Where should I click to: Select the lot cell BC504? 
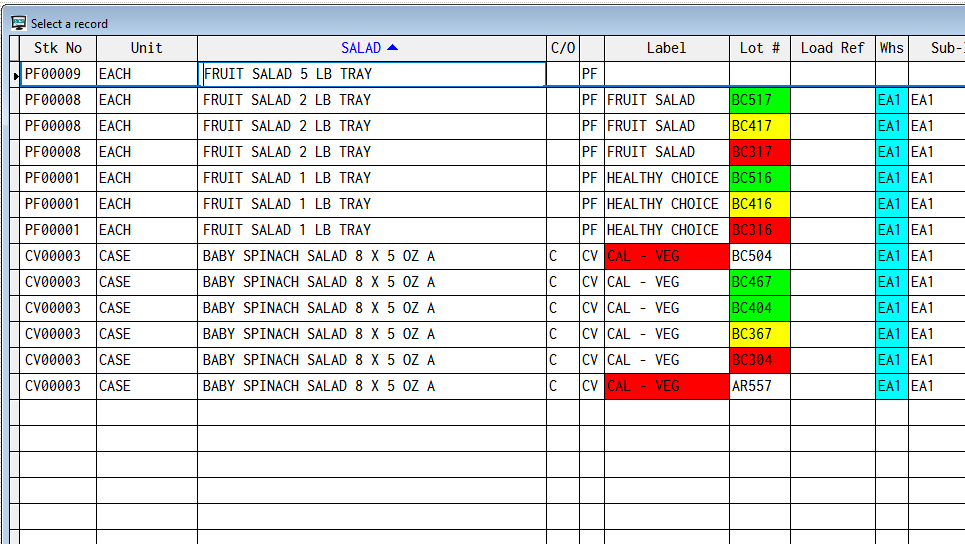(759, 256)
